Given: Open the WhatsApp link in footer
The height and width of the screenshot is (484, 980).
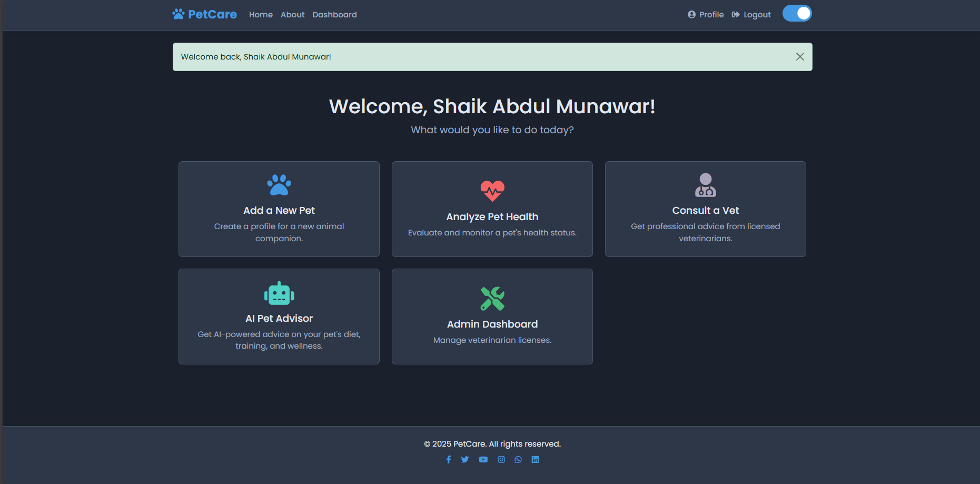Looking at the screenshot, I should coord(518,459).
